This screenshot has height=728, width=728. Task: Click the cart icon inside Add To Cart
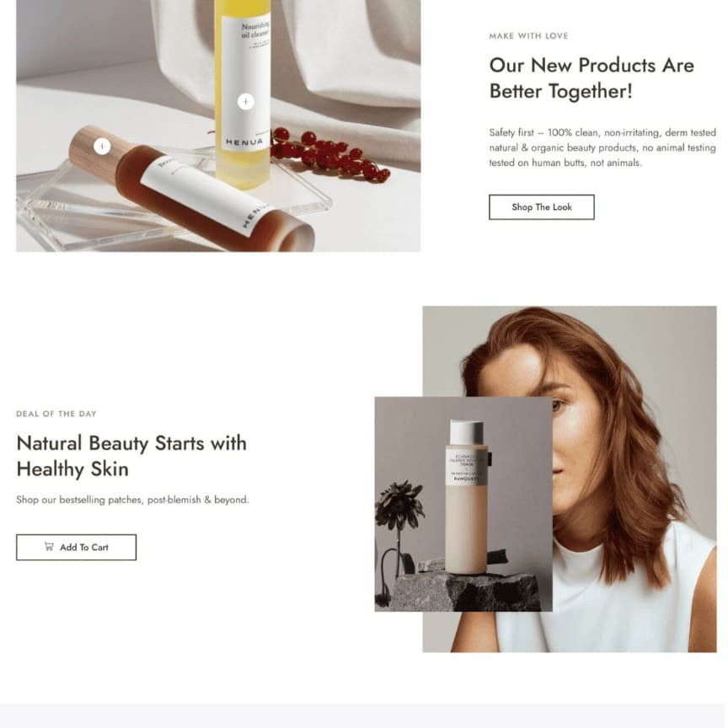(49, 547)
